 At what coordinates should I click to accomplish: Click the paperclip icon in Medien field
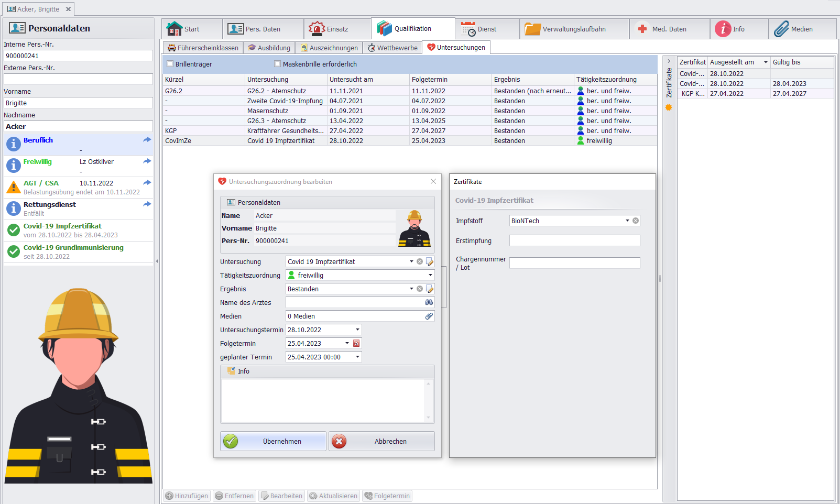tap(429, 316)
